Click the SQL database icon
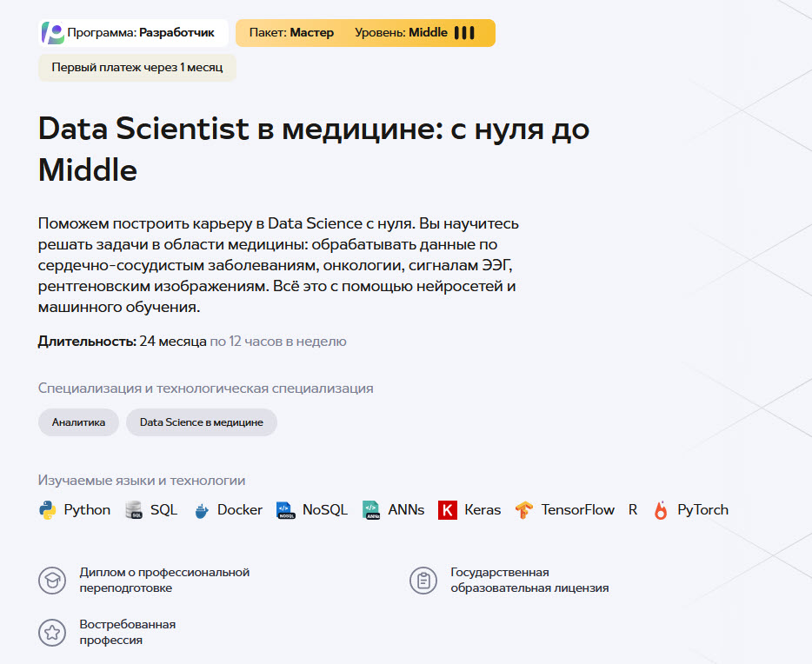Screen dimensions: 812x664 (x=134, y=510)
